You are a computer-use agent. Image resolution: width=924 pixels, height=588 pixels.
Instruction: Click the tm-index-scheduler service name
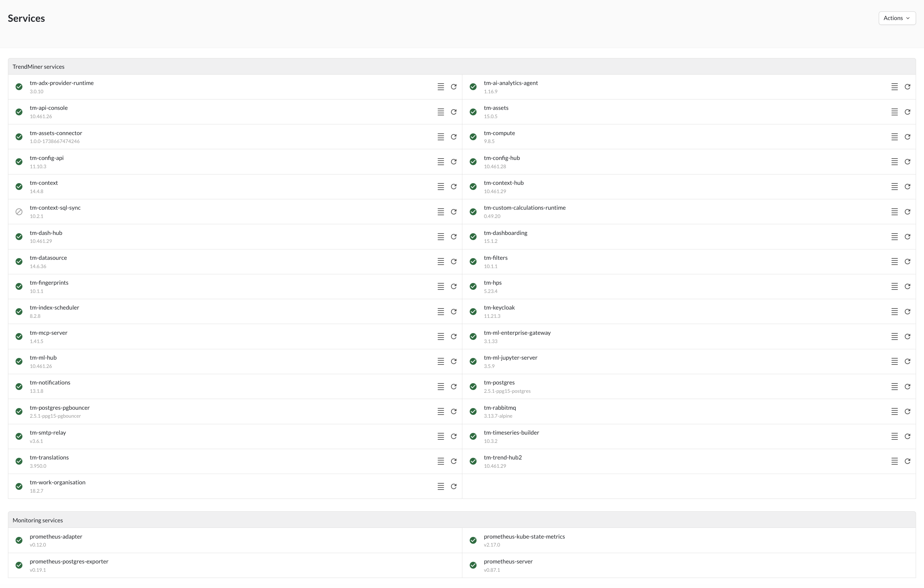55,308
